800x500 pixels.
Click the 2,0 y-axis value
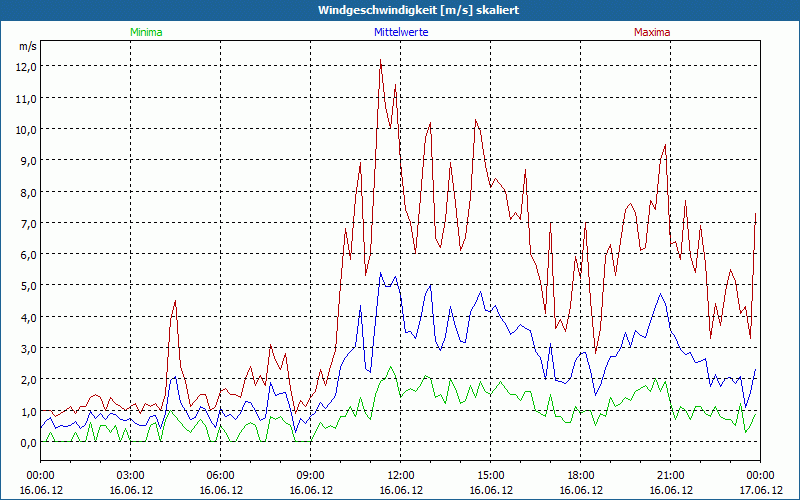pos(28,380)
